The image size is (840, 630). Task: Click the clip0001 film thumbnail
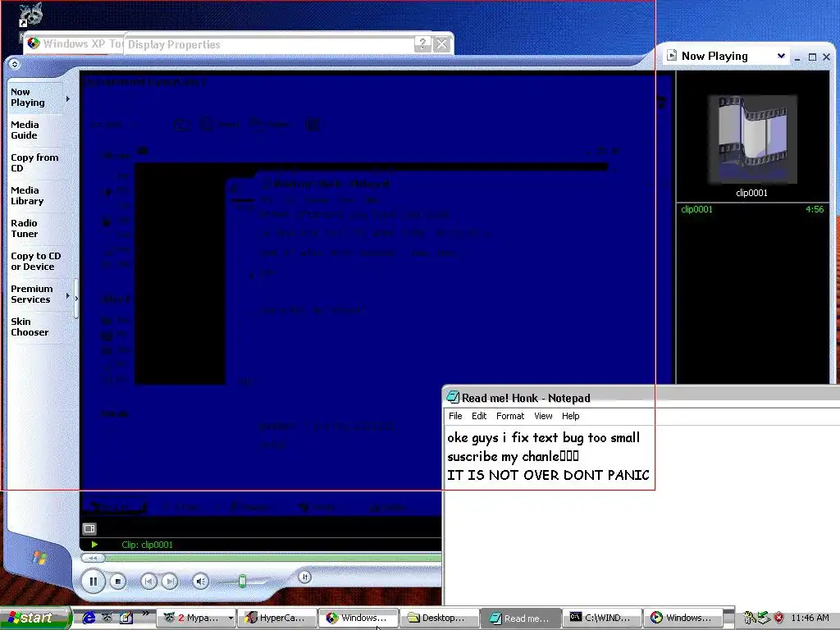click(x=752, y=139)
